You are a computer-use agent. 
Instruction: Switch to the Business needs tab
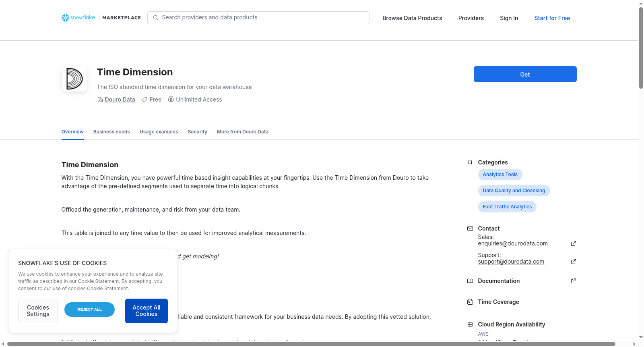coord(111,132)
